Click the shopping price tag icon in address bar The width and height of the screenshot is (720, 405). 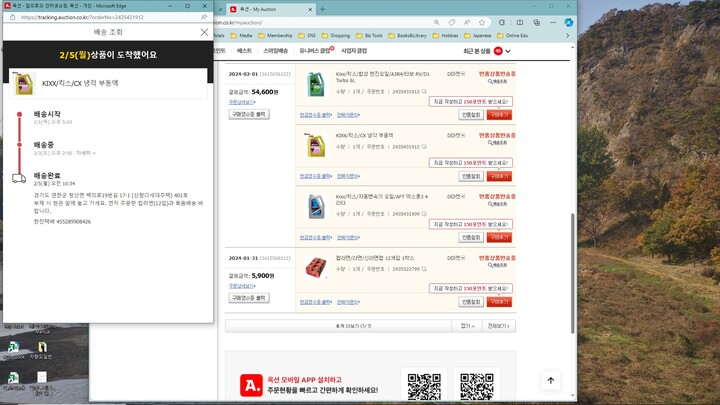[452, 22]
